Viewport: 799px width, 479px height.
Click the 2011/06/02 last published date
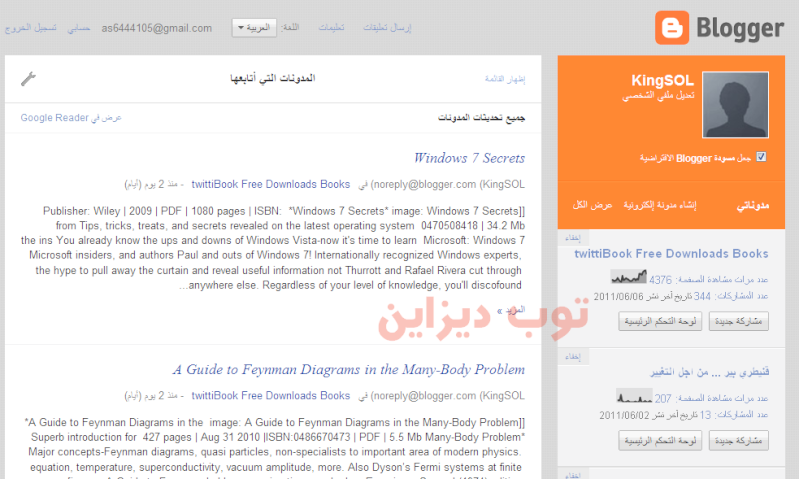pos(624,415)
